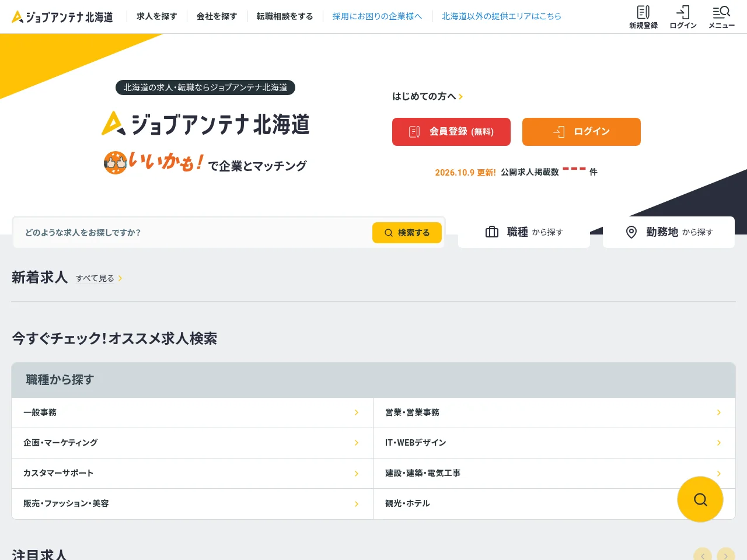Viewport: 747px width, 560px height.
Task: Click the はじめての方へ link
Action: [427, 96]
